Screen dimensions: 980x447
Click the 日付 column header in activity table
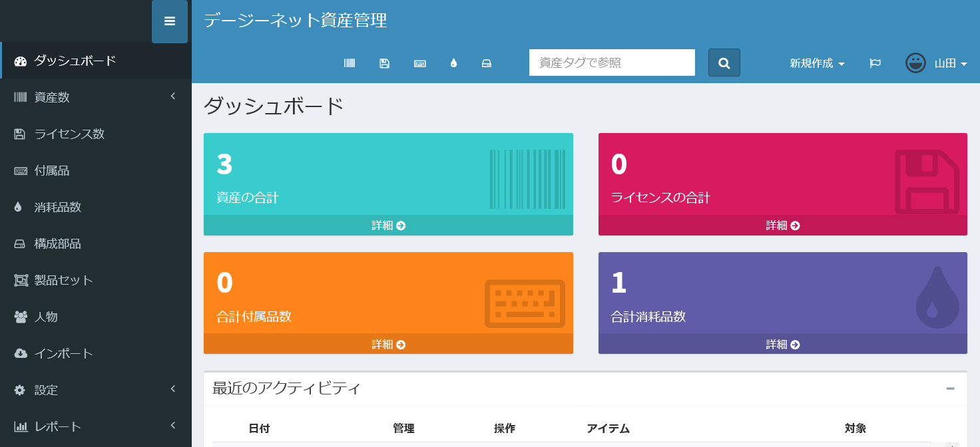[x=259, y=428]
